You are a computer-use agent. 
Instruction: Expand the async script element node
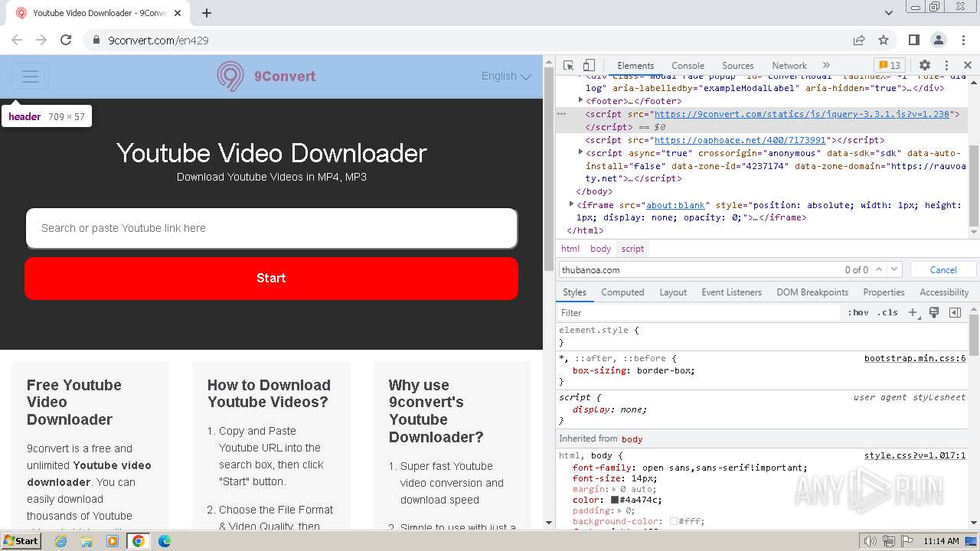tap(581, 153)
